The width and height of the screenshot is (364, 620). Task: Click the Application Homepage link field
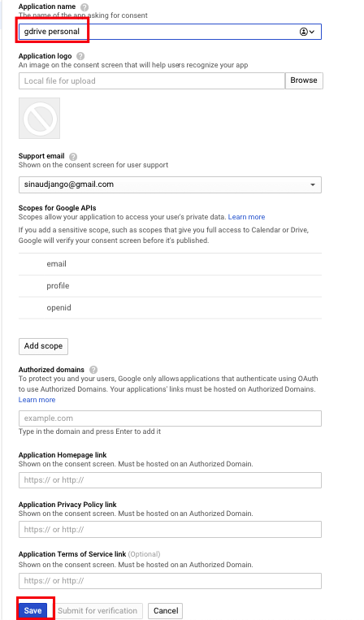point(170,480)
